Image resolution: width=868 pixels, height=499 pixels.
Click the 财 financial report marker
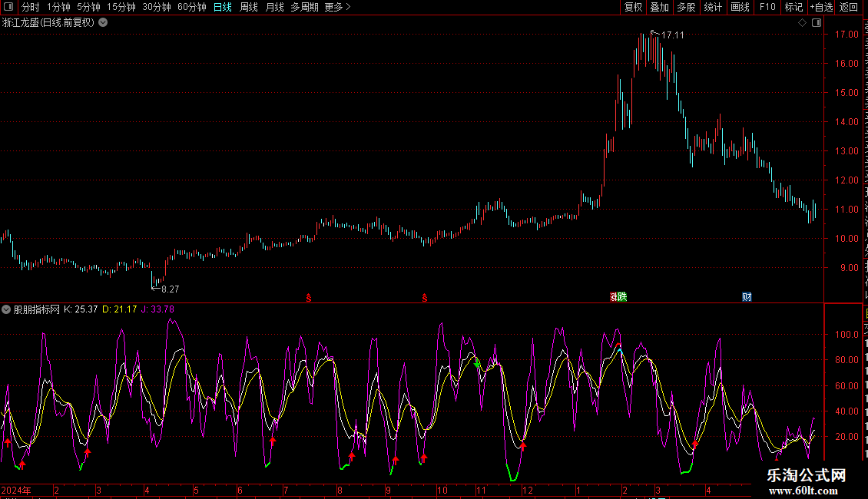point(747,297)
